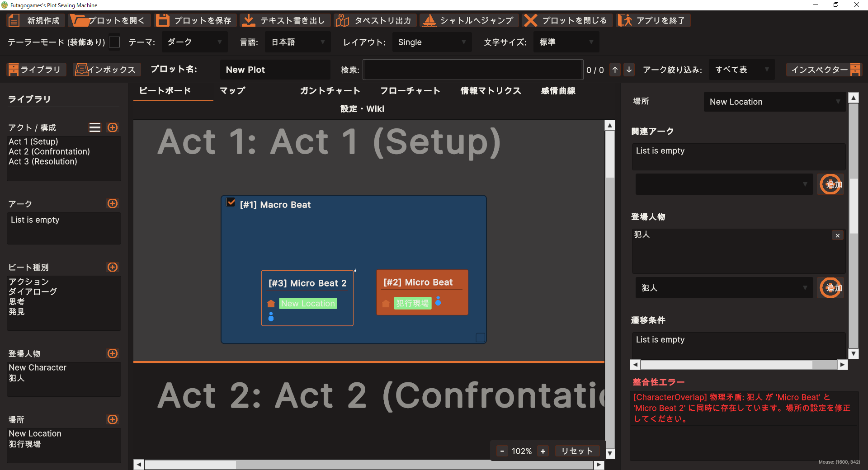
Task: Open the 設定・Wiki tab
Action: click(362, 109)
